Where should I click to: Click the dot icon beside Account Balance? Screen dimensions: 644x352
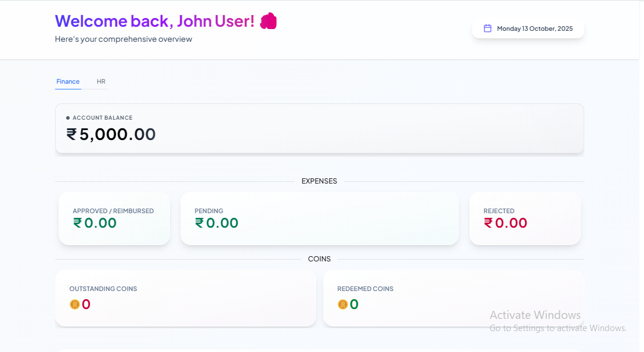coord(68,118)
